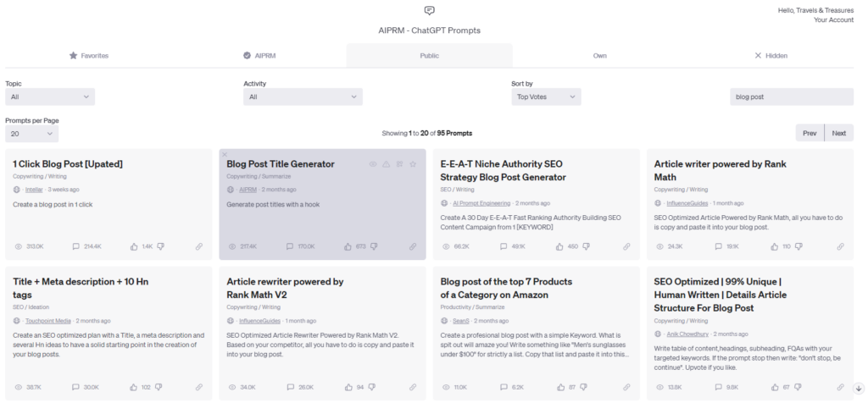Copy link icon on Article writer Rank Math card
Viewport: 868px width, 403px height.
click(840, 246)
